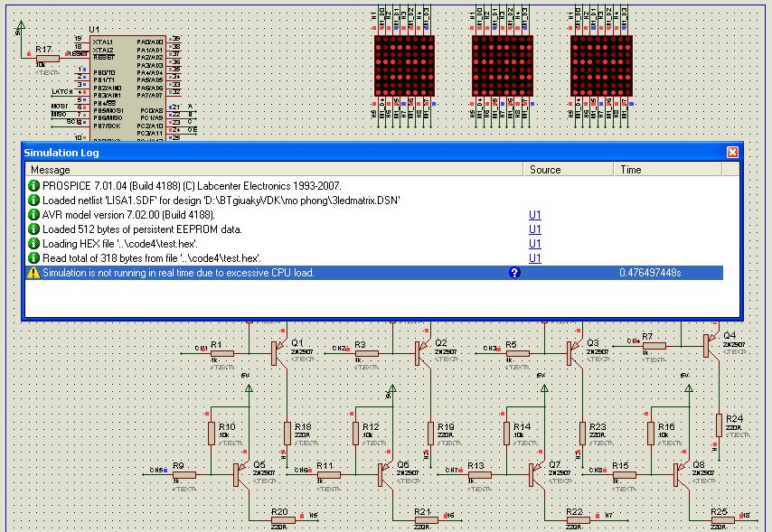Click the info icon beside AVR model version
The height and width of the screenshot is (532, 772).
click(x=33, y=215)
